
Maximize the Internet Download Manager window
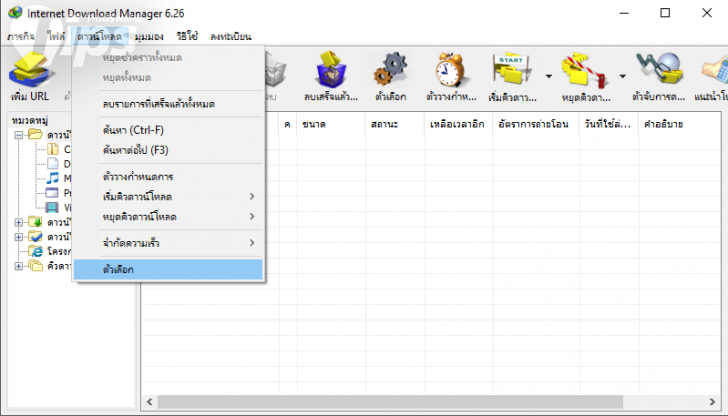pos(665,13)
